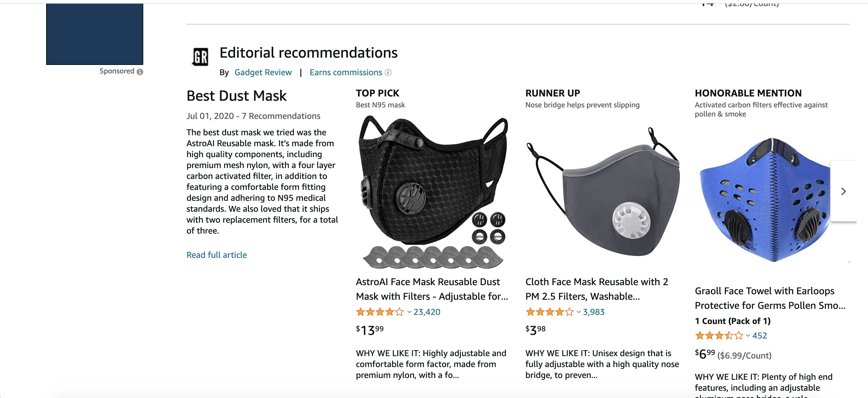Click the Gadget Review GR logo icon

[200, 56]
